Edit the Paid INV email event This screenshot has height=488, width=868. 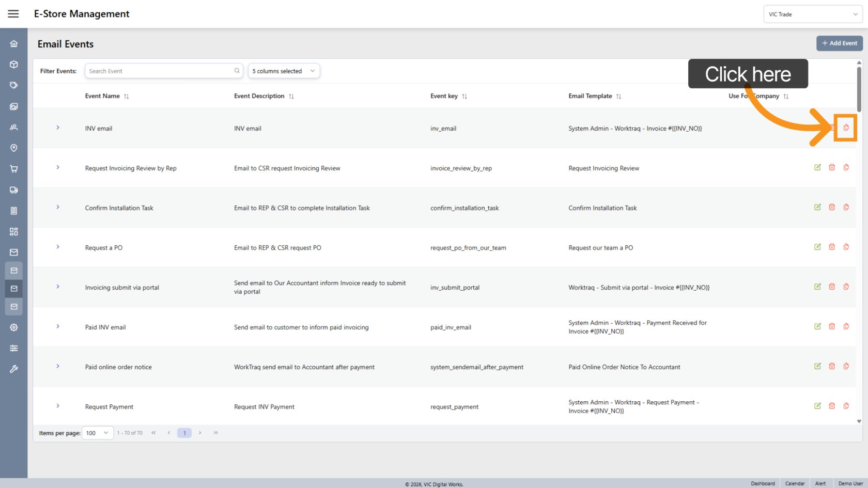pyautogui.click(x=817, y=326)
